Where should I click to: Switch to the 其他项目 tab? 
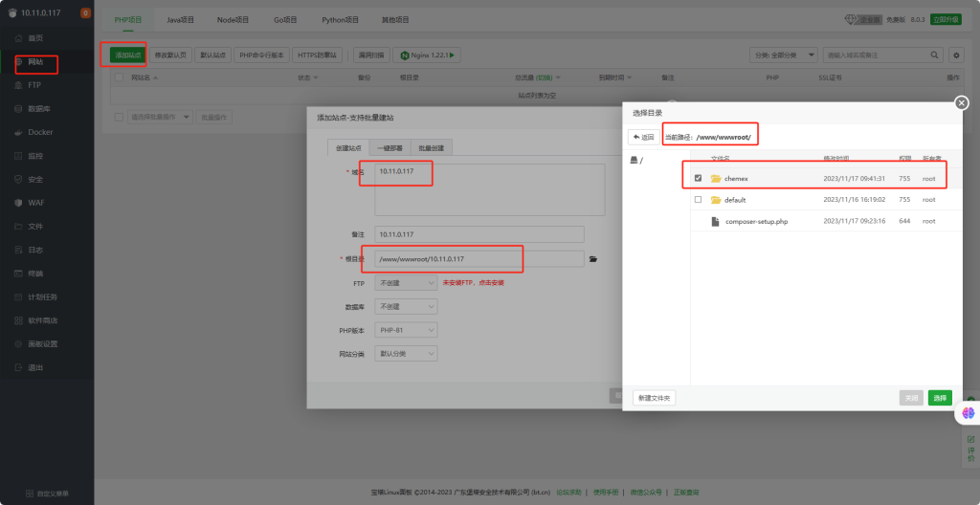tap(395, 19)
